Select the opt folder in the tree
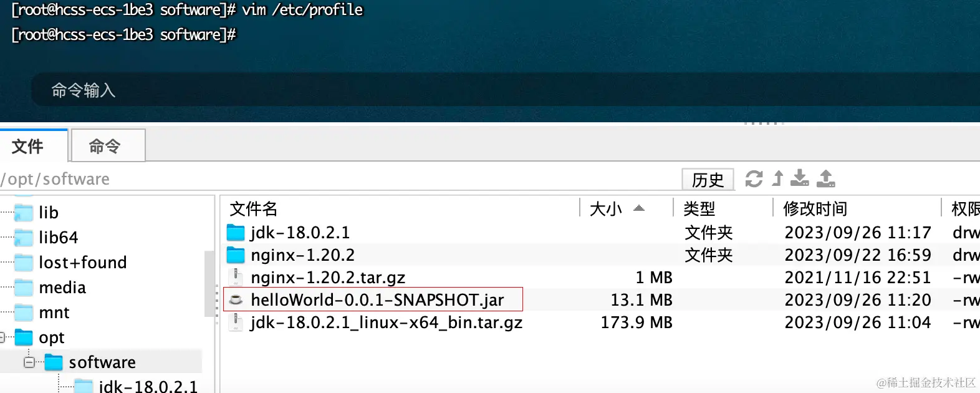Viewport: 980px width, 393px height. (51, 337)
